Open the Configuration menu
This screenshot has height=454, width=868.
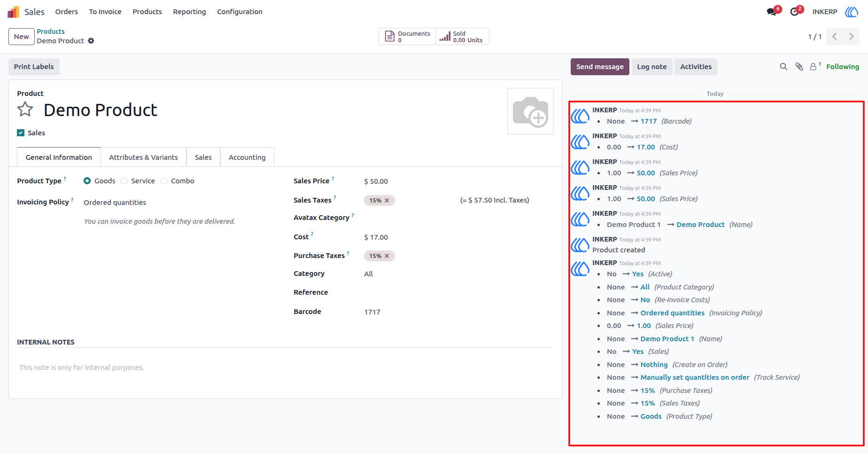240,12
